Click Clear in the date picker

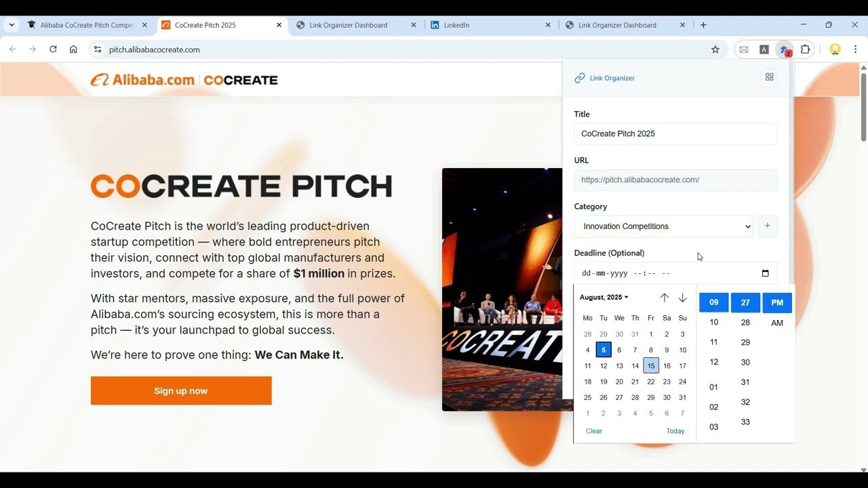tap(594, 431)
